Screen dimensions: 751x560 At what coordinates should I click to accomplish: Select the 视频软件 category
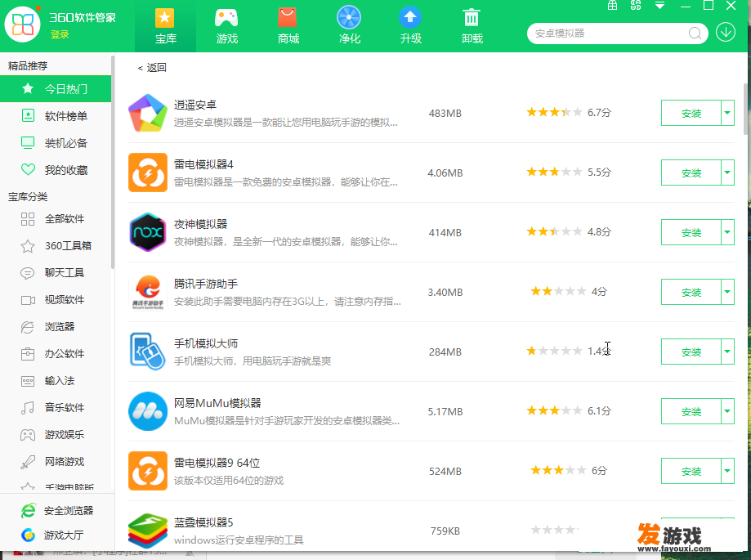click(56, 300)
